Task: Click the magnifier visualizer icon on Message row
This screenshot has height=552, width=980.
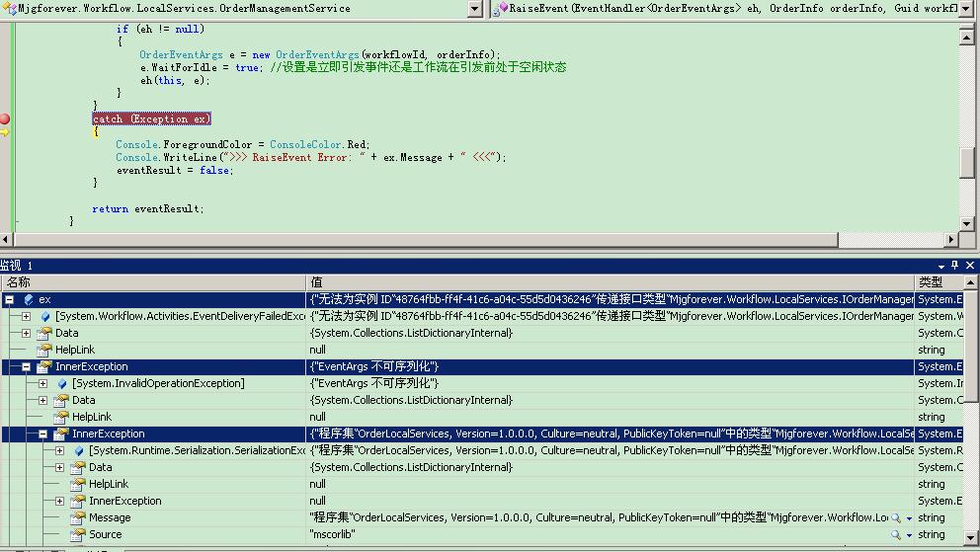Action: pos(896,517)
